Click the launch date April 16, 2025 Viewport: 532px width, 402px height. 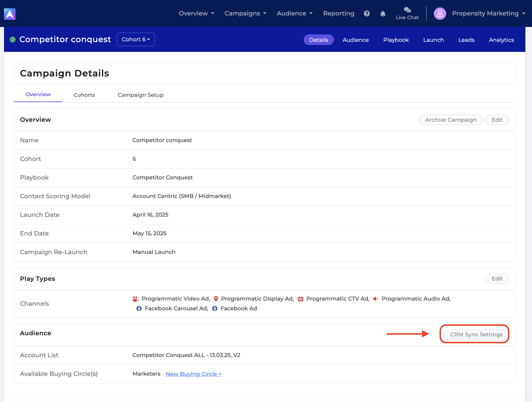click(x=150, y=215)
